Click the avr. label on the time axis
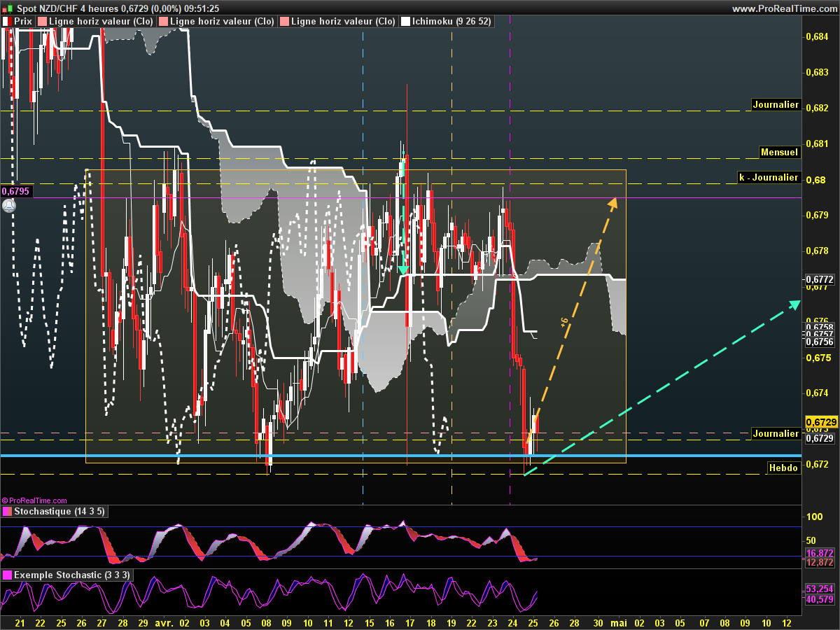840x630 pixels. click(x=165, y=622)
